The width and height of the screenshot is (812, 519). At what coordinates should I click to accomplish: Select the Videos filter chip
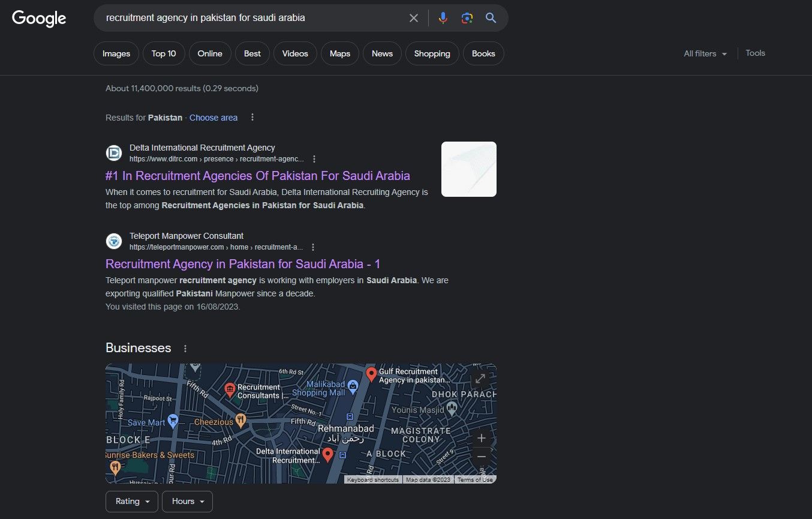tap(295, 53)
